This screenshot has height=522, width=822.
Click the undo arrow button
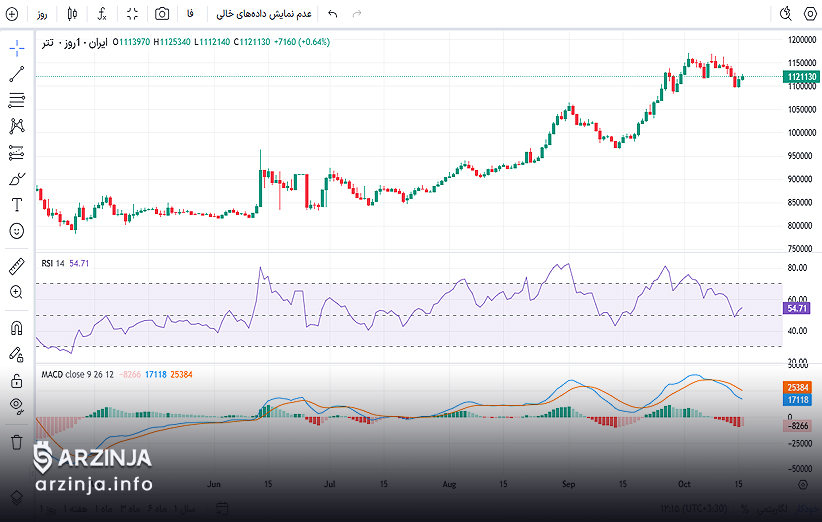(x=333, y=14)
